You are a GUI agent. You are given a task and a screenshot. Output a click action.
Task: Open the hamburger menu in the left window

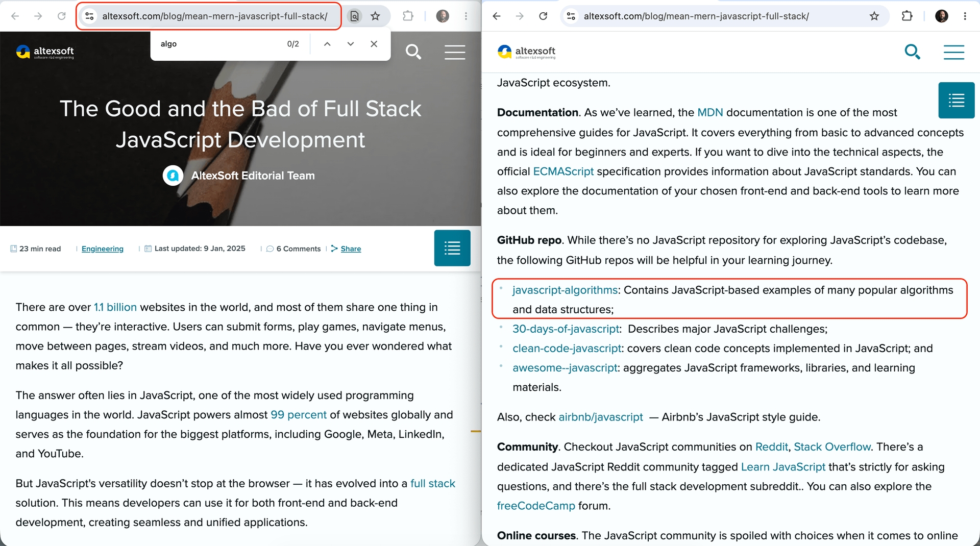pos(455,52)
